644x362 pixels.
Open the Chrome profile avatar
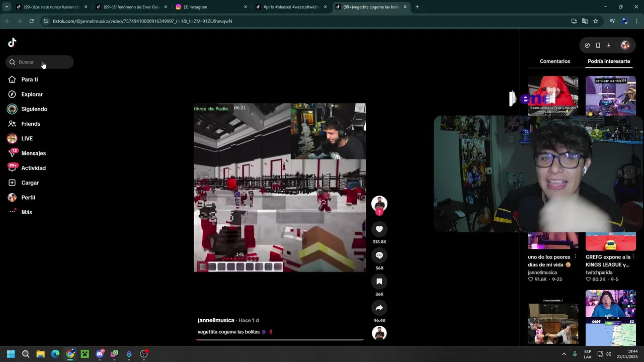coord(625,21)
